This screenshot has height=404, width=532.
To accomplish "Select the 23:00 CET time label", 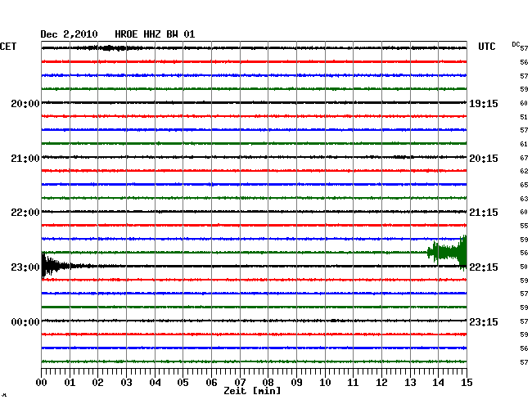I will 25,267.
